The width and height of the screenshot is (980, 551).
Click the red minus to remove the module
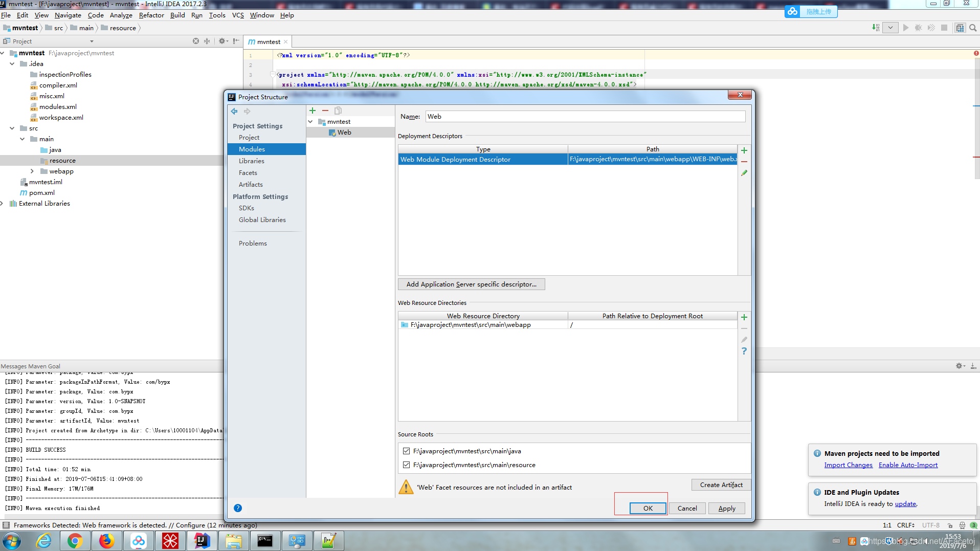[325, 111]
